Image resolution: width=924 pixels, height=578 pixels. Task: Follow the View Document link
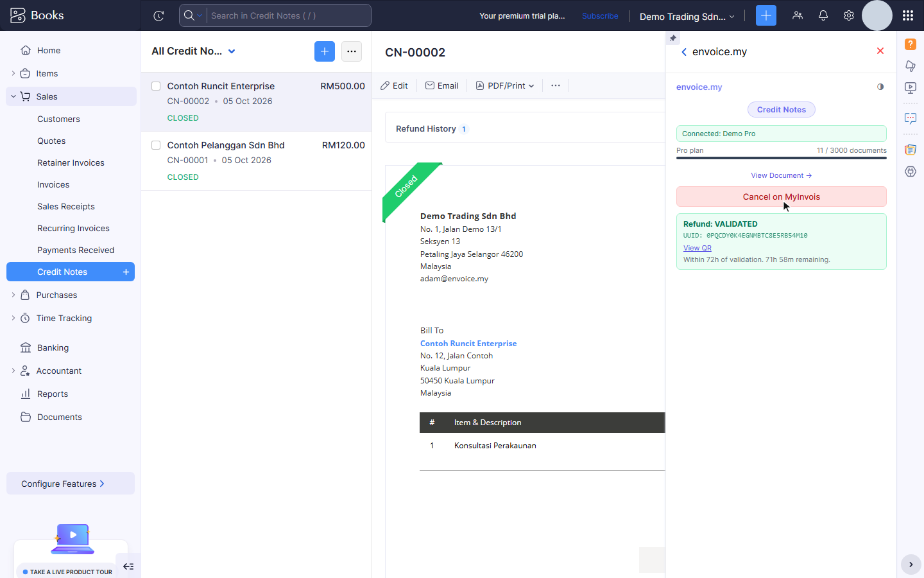click(782, 175)
